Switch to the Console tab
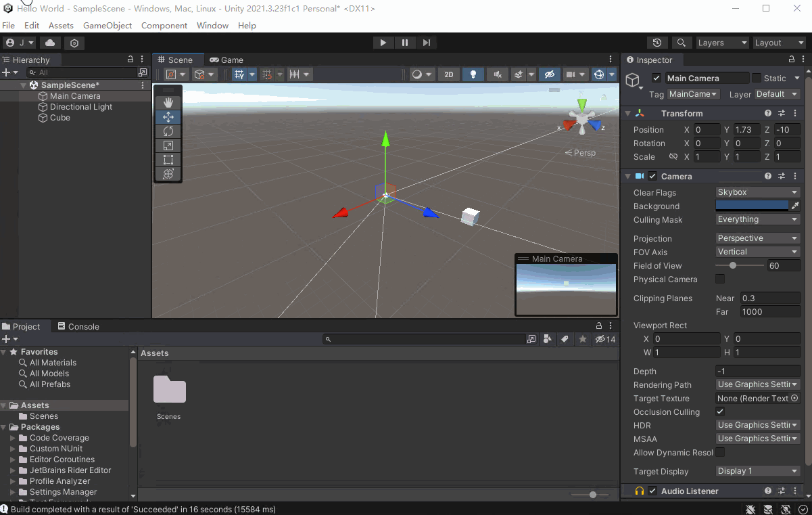The image size is (812, 515). (x=78, y=326)
